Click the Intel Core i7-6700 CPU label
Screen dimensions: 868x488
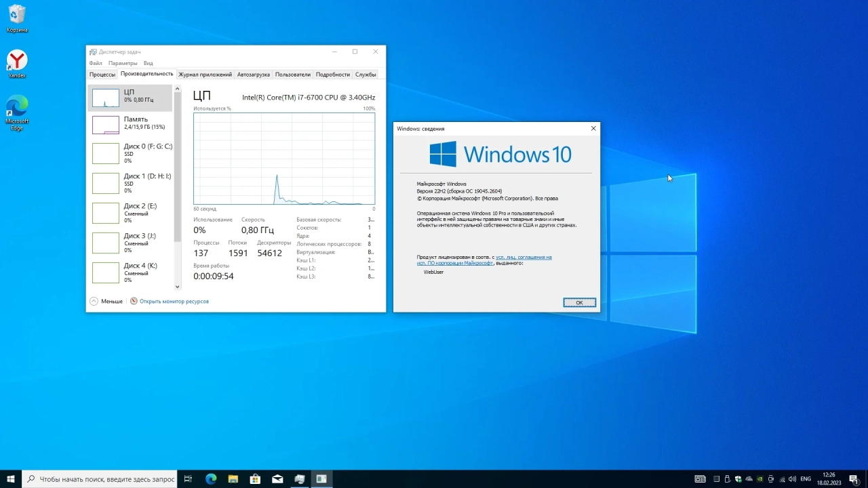click(309, 98)
